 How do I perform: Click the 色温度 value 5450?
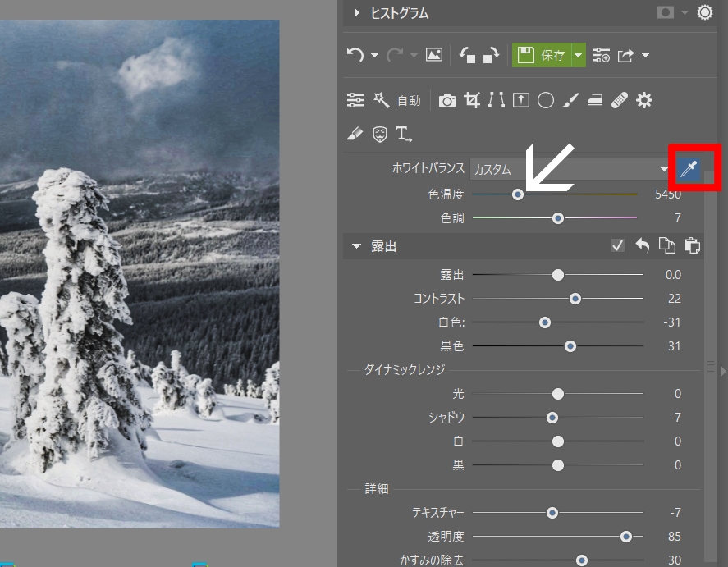tap(667, 194)
